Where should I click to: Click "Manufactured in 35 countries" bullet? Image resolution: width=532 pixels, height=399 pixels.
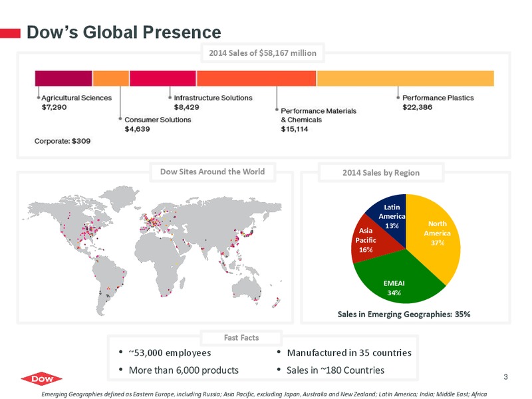point(349,353)
